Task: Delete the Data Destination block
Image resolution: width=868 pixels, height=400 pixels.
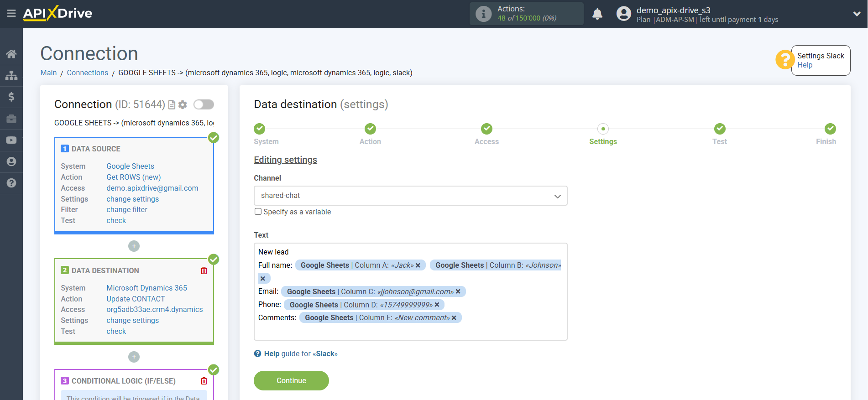Action: pyautogui.click(x=204, y=270)
